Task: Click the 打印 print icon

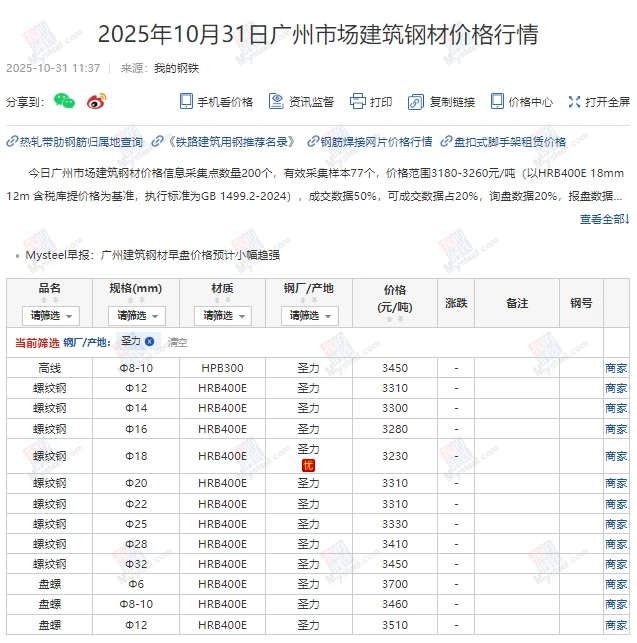Action: coord(357,101)
